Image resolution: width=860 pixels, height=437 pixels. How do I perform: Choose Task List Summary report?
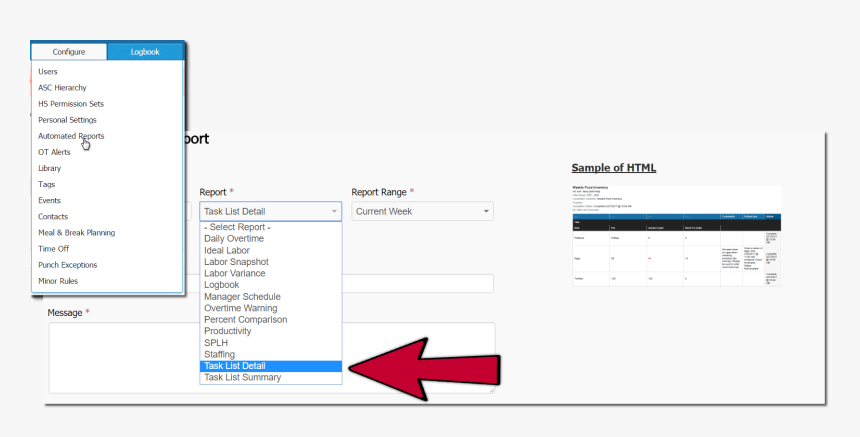[x=270, y=377]
